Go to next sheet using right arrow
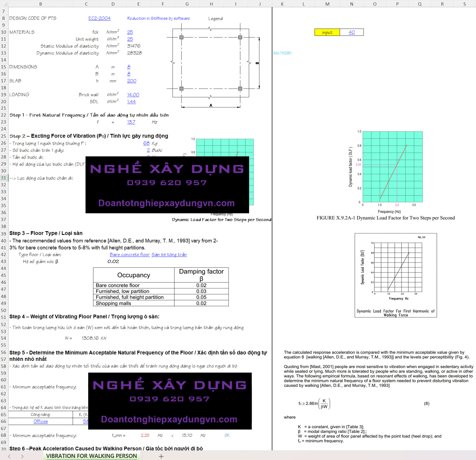Screen dimensions: 476x460 pyautogui.click(x=22, y=456)
